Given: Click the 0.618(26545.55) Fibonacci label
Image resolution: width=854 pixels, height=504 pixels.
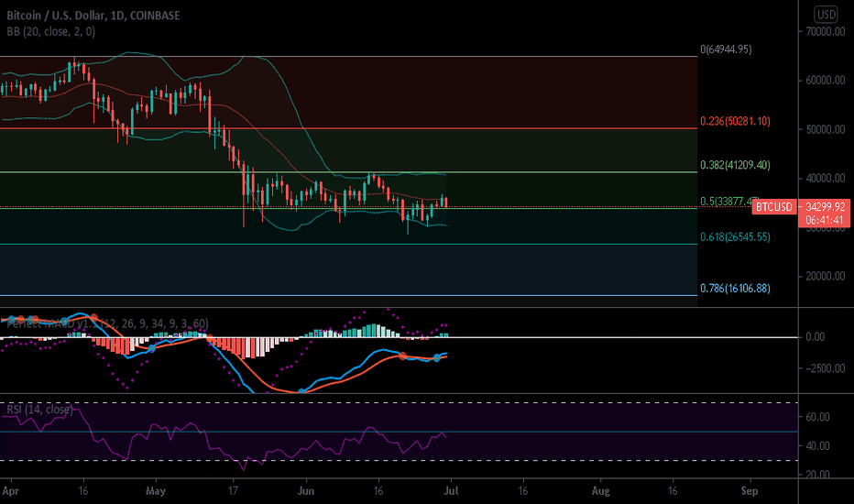Looking at the screenshot, I should [735, 237].
